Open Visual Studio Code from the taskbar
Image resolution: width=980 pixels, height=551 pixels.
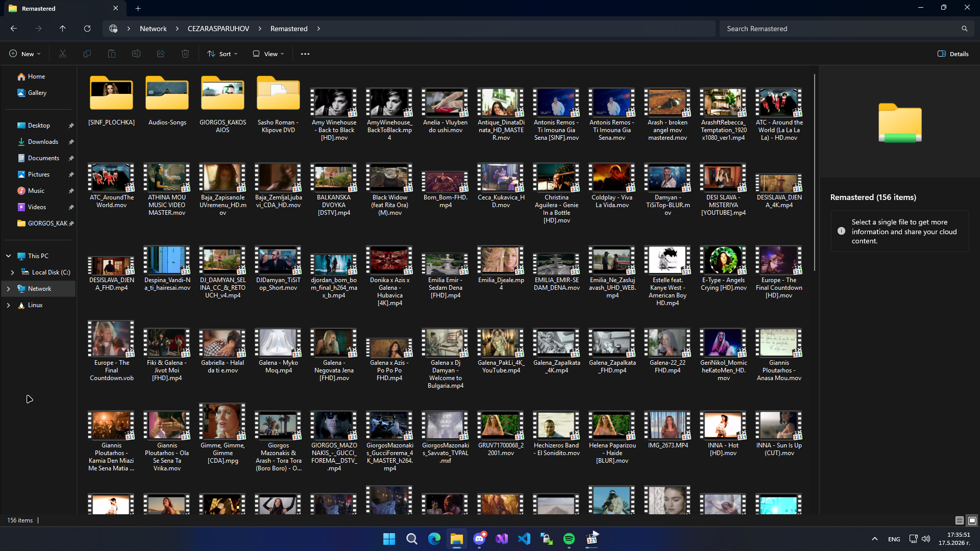[x=524, y=539]
